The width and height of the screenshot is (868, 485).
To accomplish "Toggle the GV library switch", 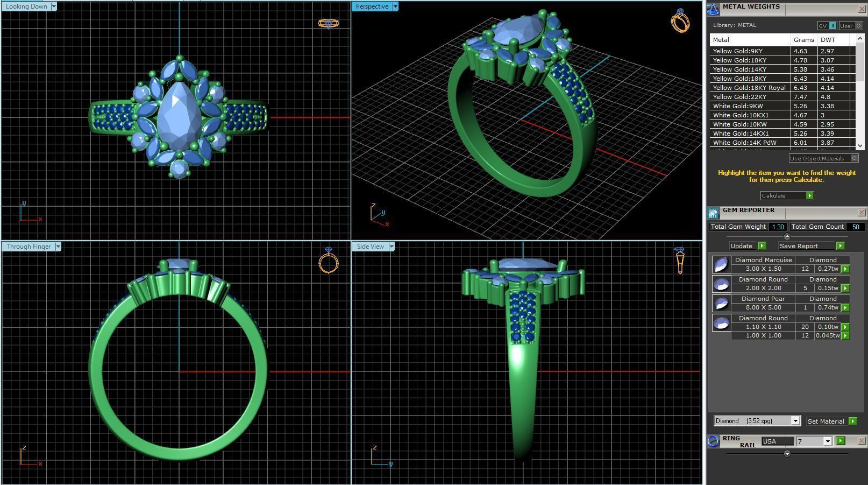I will 827,26.
